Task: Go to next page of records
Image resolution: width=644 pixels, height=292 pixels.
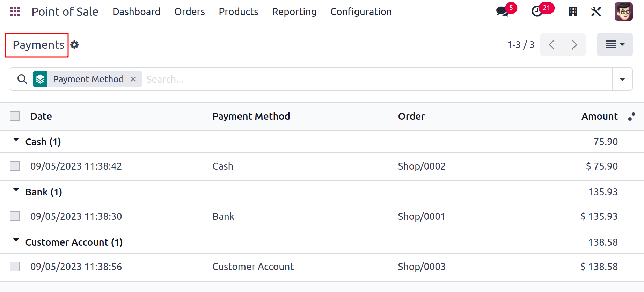Action: coord(574,45)
